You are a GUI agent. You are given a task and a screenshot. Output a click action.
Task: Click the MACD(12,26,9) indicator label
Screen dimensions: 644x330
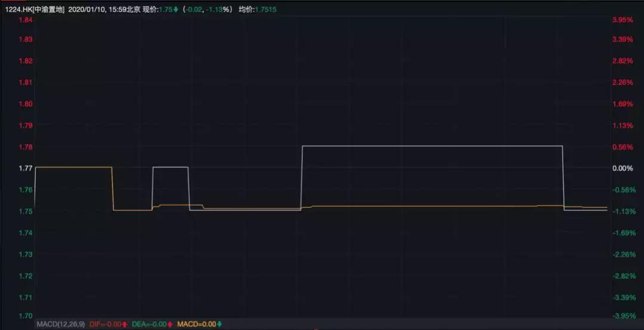[61, 324]
